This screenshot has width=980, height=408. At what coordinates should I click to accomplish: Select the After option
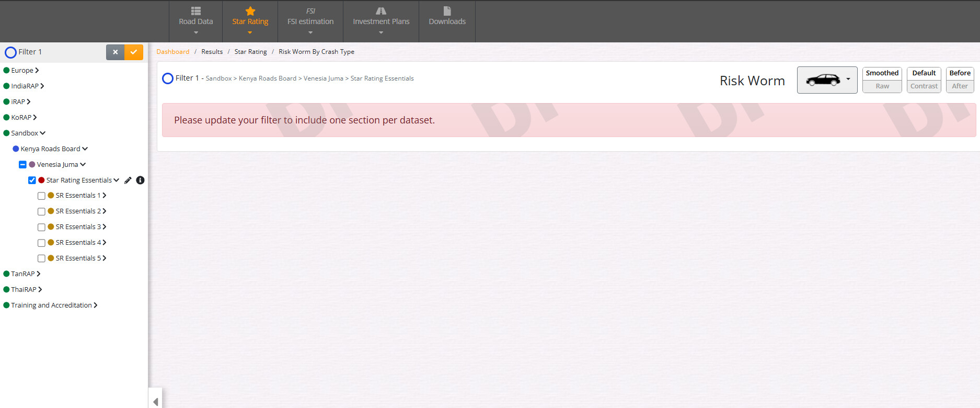coord(960,86)
